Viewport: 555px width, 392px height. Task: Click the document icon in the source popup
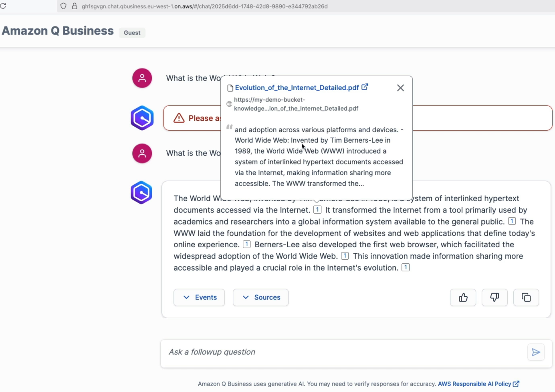pyautogui.click(x=230, y=88)
